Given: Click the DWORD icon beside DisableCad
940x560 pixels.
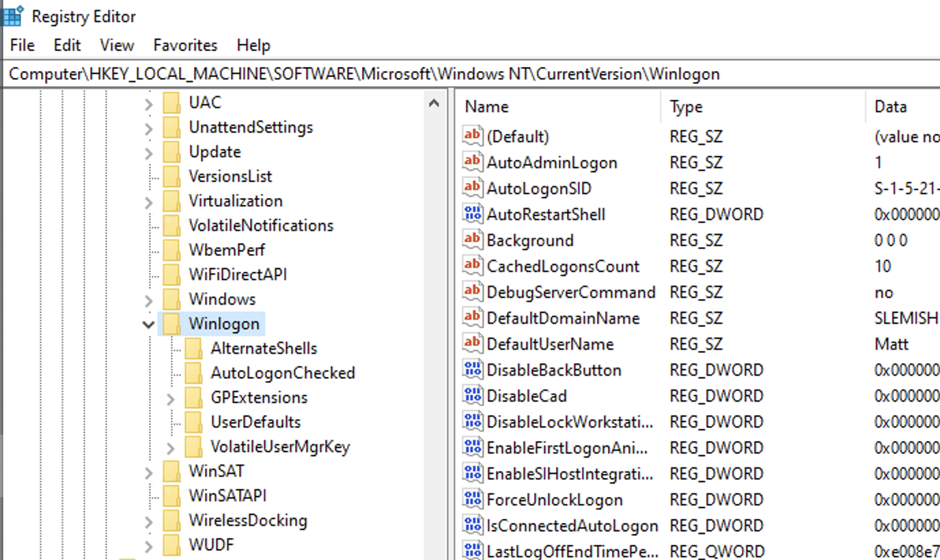Looking at the screenshot, I should pyautogui.click(x=472, y=395).
